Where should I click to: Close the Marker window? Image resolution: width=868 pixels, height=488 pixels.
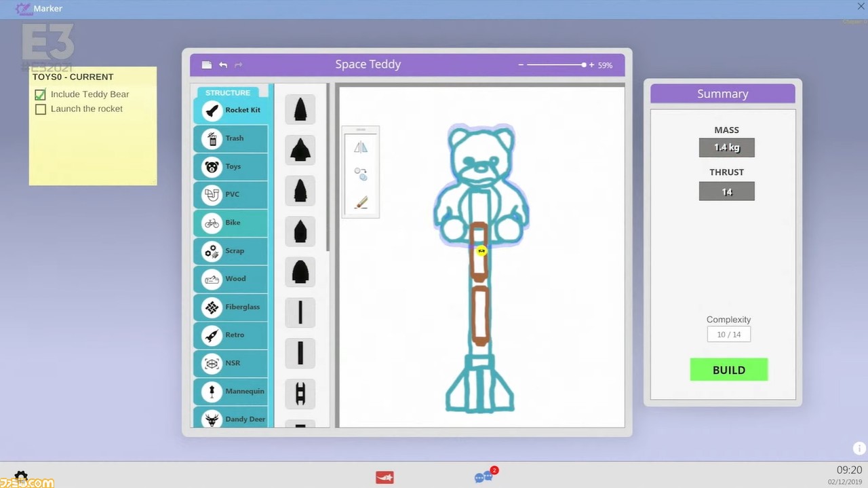tap(861, 6)
